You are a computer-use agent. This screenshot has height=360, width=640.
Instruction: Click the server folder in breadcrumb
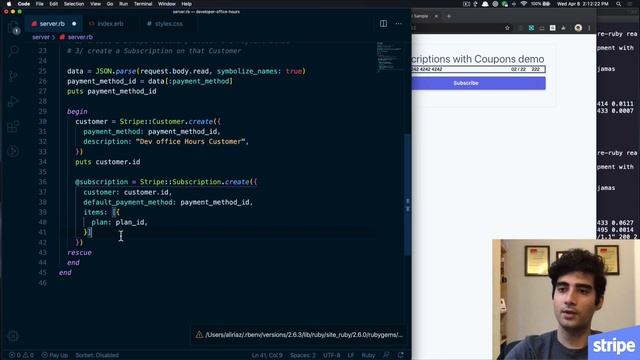tap(41, 37)
